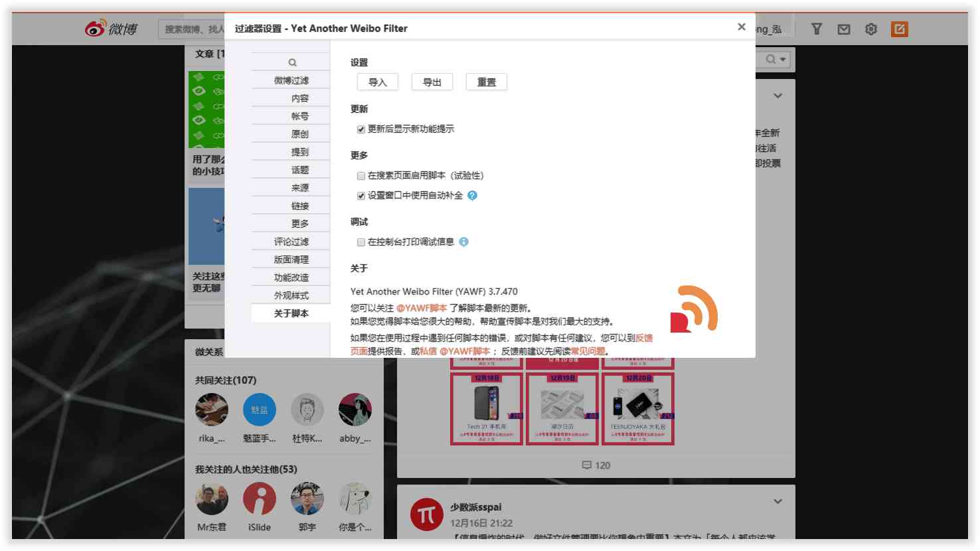Viewport: 980px width, 551px height.
Task: Click the 导出 export button
Action: click(x=432, y=82)
